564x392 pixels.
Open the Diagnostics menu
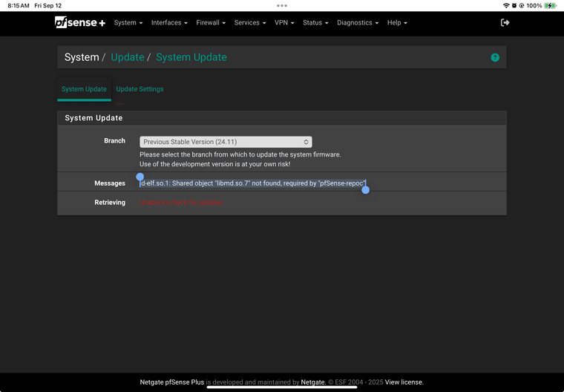[x=358, y=23]
